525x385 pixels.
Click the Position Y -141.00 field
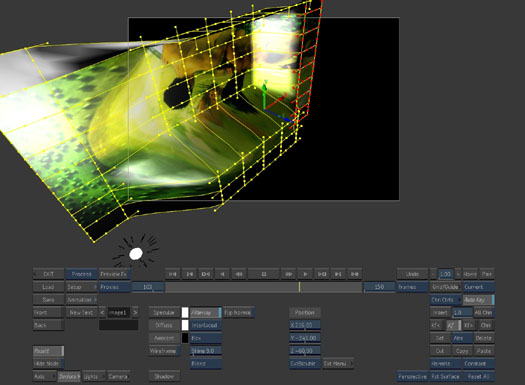tap(305, 338)
